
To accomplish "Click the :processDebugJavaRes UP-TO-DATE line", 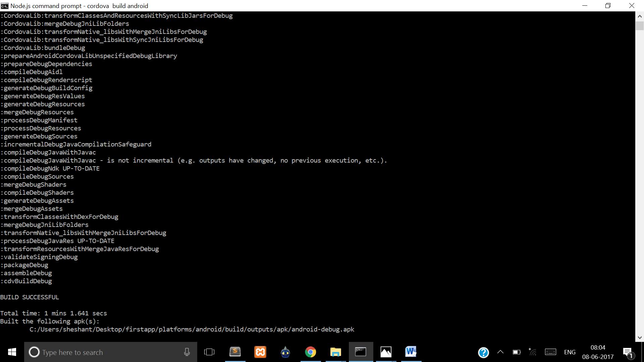I will pos(57,241).
